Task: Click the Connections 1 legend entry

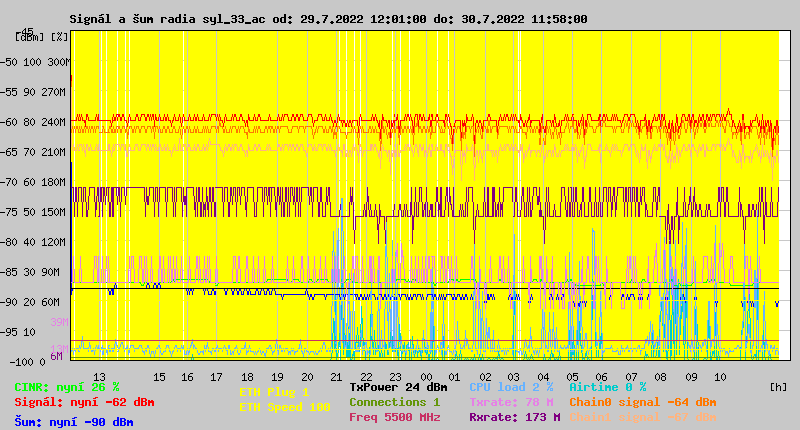Action: pyautogui.click(x=394, y=402)
